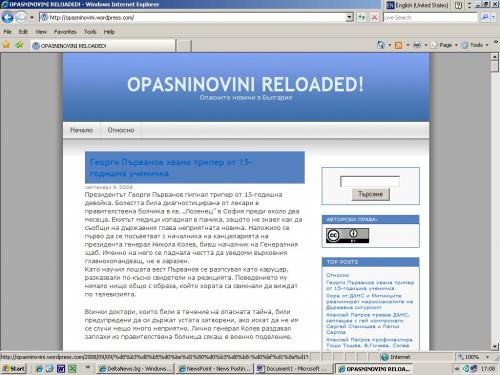Click the EN language bar indicator

[x=390, y=5]
